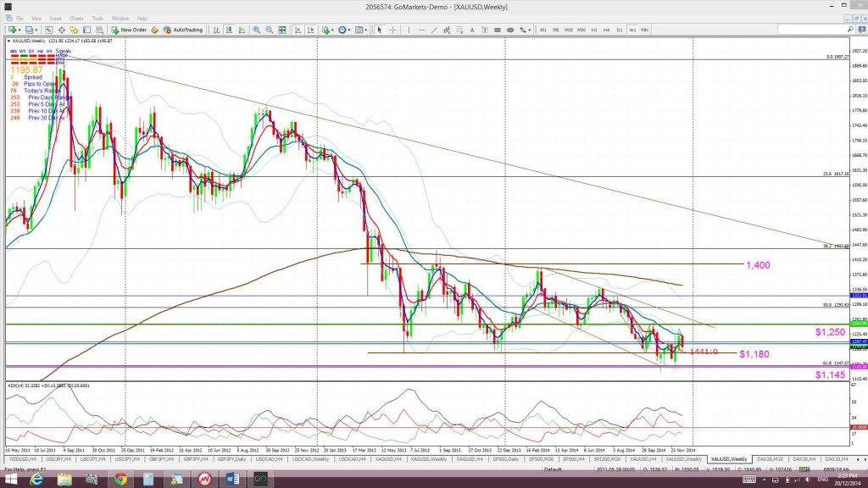Select the text label tool
Viewport: 868px width, 488px height.
(485, 30)
